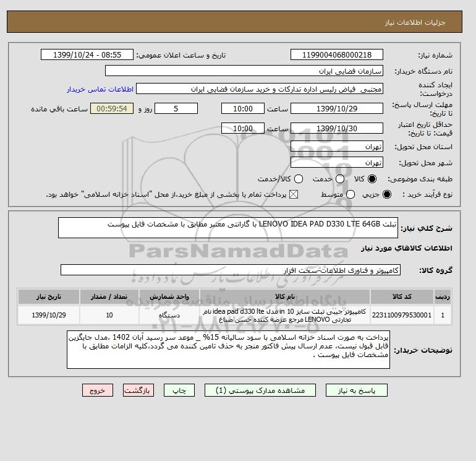Click the announcement date field 1399/10/24 - 08:55

click(x=87, y=54)
